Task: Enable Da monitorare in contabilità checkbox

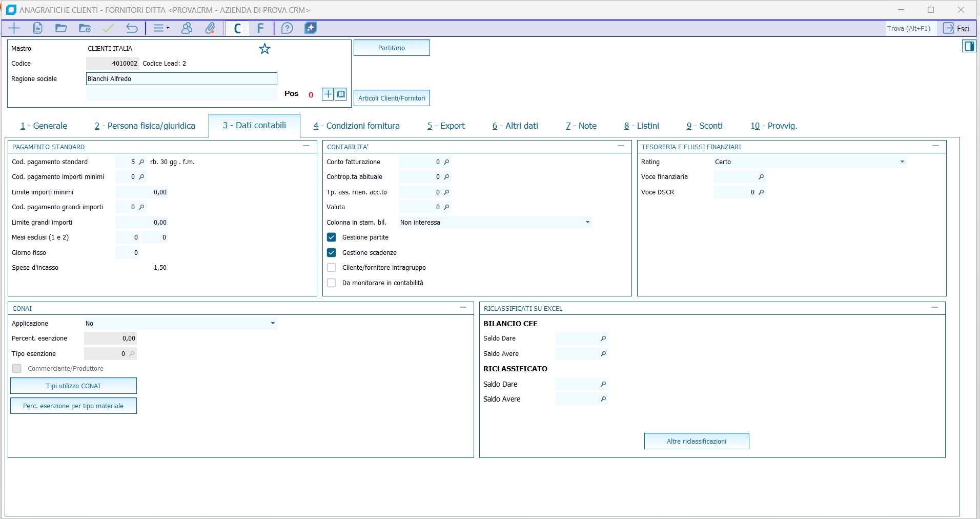Action: (x=332, y=283)
